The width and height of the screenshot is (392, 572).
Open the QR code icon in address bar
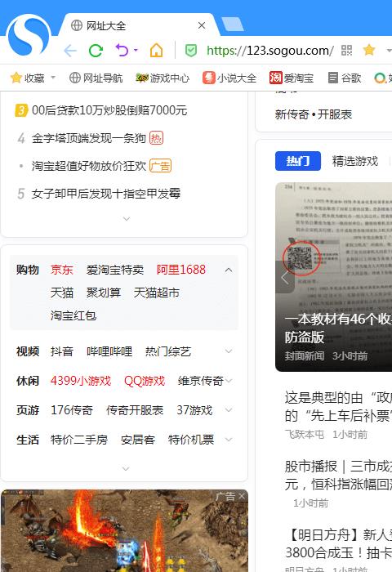click(x=346, y=51)
